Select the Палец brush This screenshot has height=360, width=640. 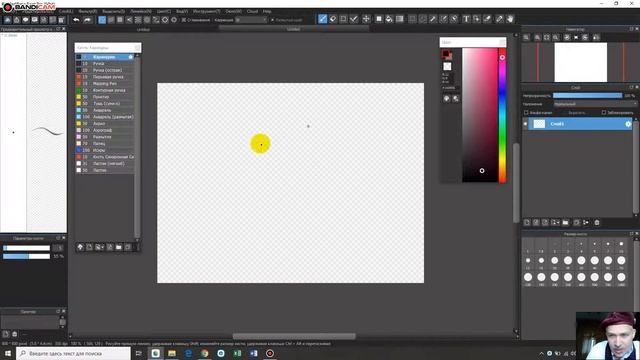point(105,143)
